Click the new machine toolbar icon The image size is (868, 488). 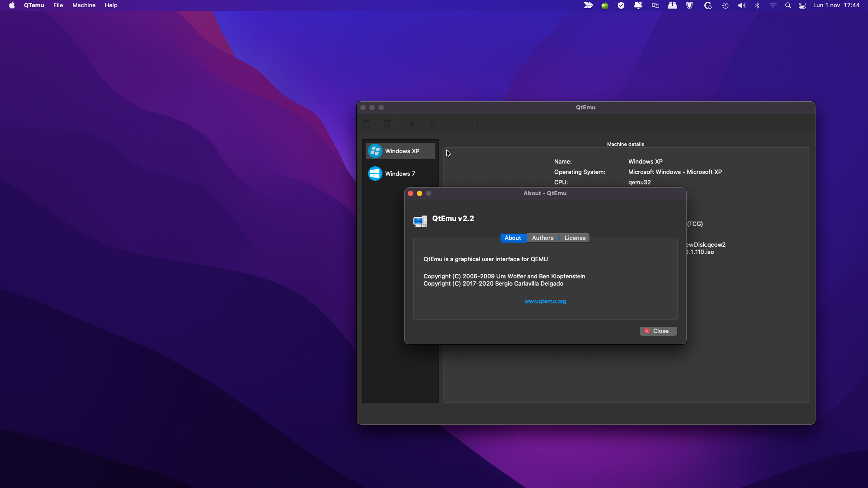pos(367,124)
